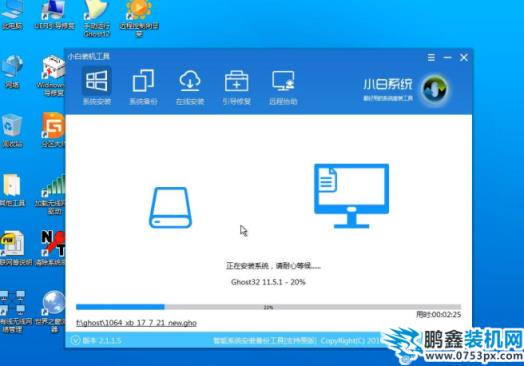Image resolution: width=524 pixels, height=366 pixels.
Task: Open the Windows boot repair first-aid icon
Action: [x=53, y=76]
